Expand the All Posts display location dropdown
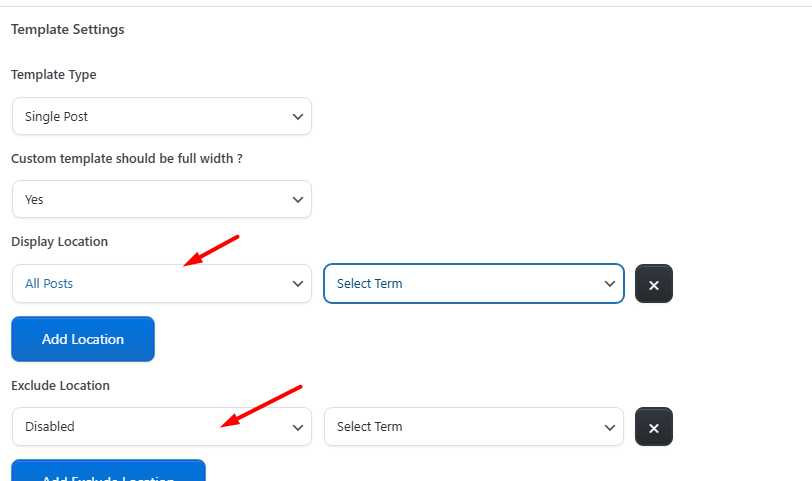This screenshot has width=812, height=481. pos(161,284)
